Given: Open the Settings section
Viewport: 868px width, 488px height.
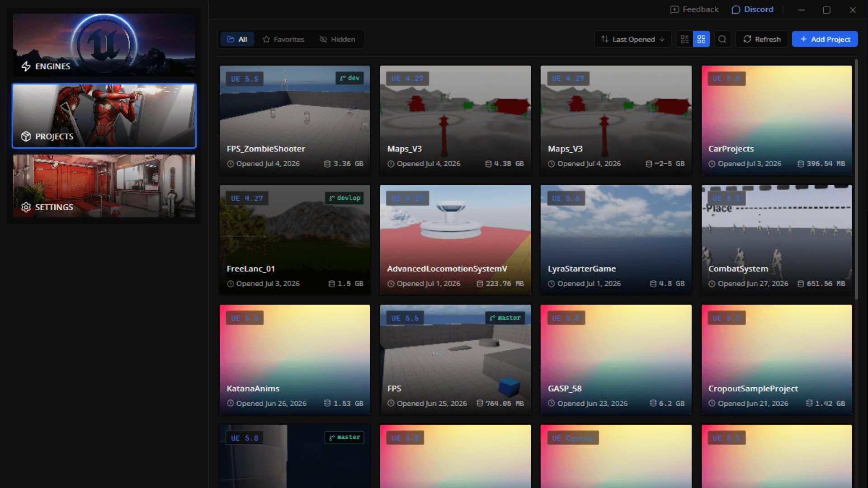Looking at the screenshot, I should pyautogui.click(x=104, y=186).
